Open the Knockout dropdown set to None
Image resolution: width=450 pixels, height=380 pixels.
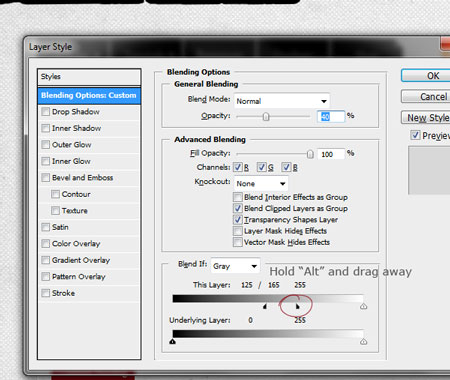click(x=261, y=183)
